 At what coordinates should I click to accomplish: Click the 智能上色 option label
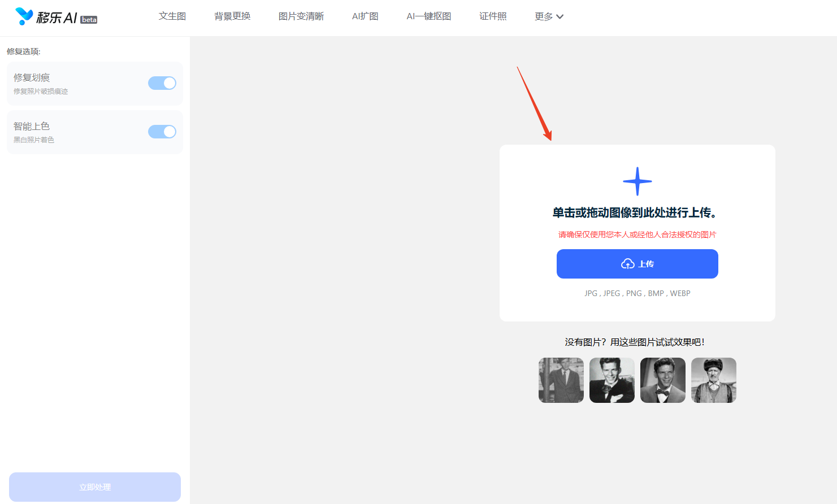coord(32,126)
